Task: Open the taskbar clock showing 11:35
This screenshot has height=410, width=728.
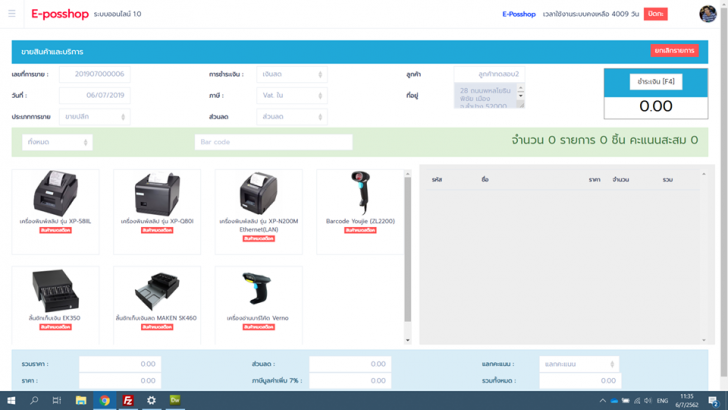Action: click(x=687, y=401)
